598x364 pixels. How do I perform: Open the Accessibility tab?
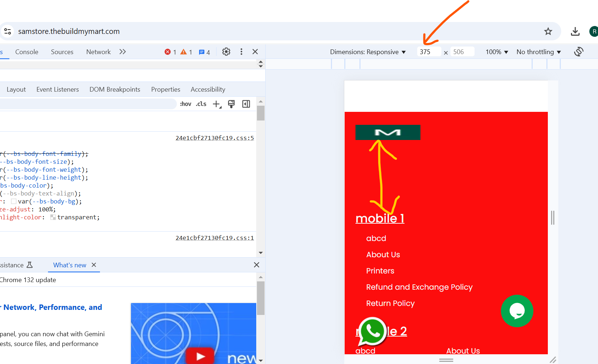[208, 89]
